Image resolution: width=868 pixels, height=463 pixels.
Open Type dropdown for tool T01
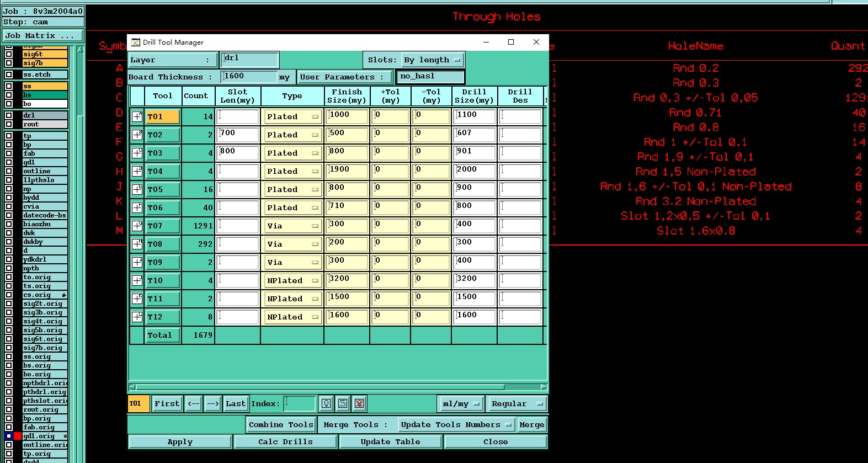[x=292, y=116]
